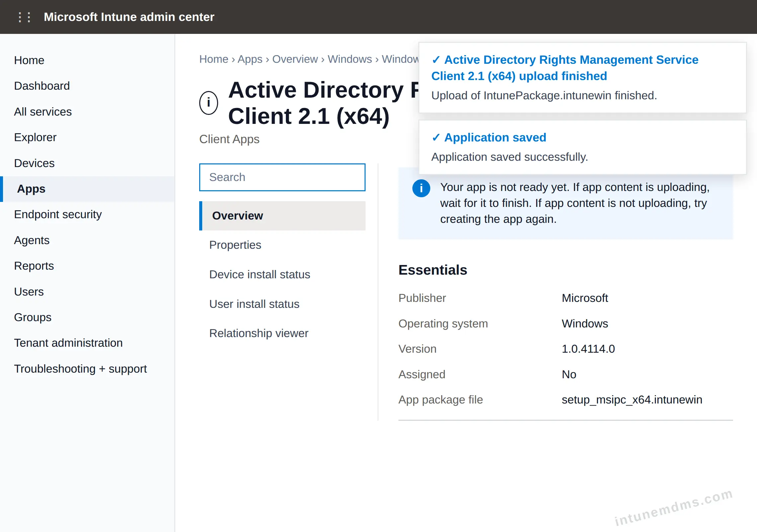Viewport: 757px width, 532px height.
Task: Click the Version label
Action: click(x=417, y=349)
